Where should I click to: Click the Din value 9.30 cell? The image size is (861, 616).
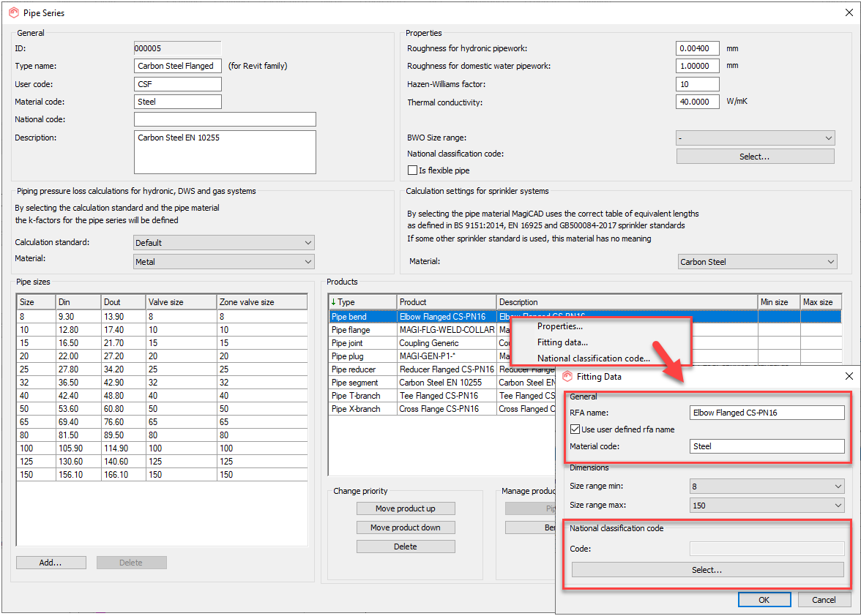78,317
